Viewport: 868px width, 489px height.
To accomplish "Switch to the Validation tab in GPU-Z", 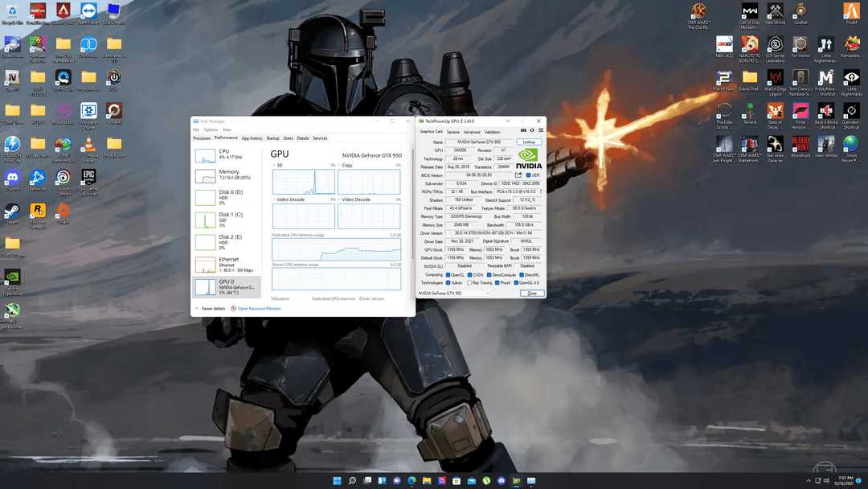I will point(492,132).
